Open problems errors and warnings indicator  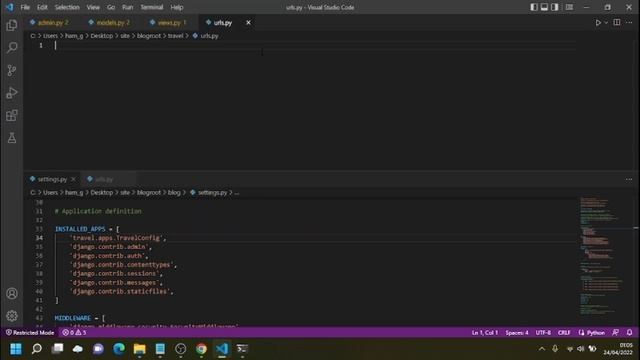(74, 333)
